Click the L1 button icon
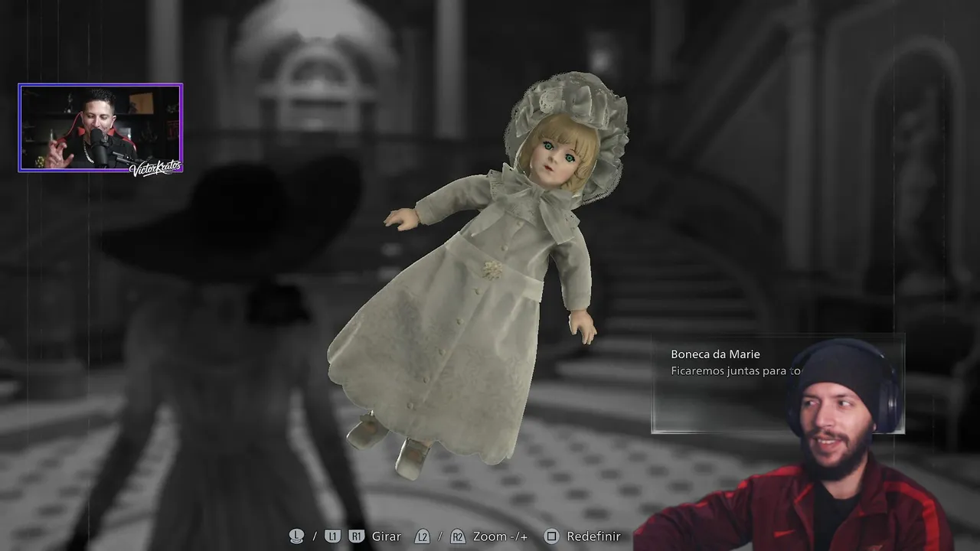The image size is (980, 551). (332, 536)
